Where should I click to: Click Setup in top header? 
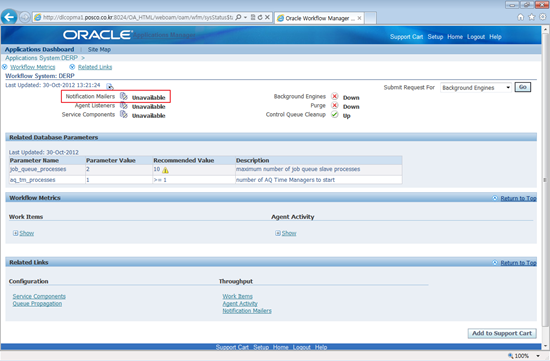tap(435, 37)
